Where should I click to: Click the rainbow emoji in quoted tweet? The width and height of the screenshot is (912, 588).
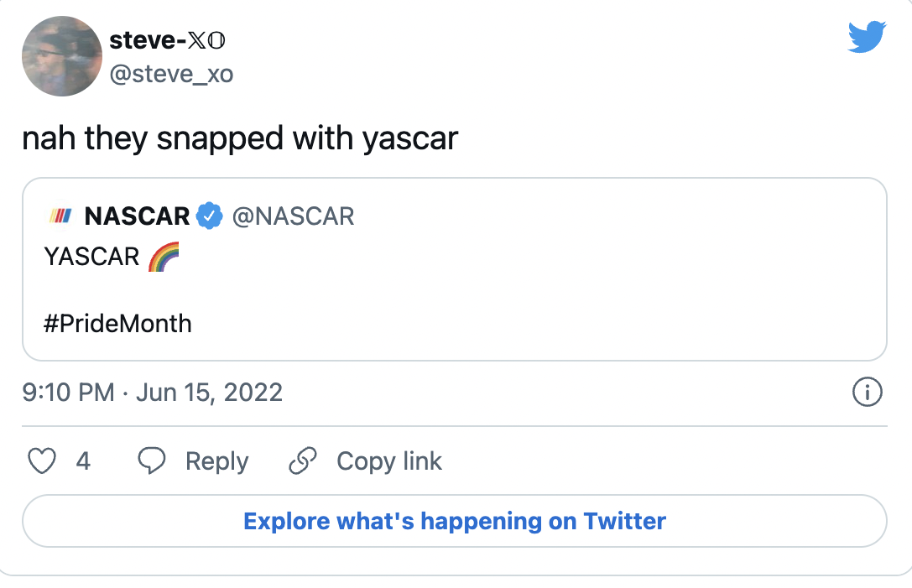(164, 258)
